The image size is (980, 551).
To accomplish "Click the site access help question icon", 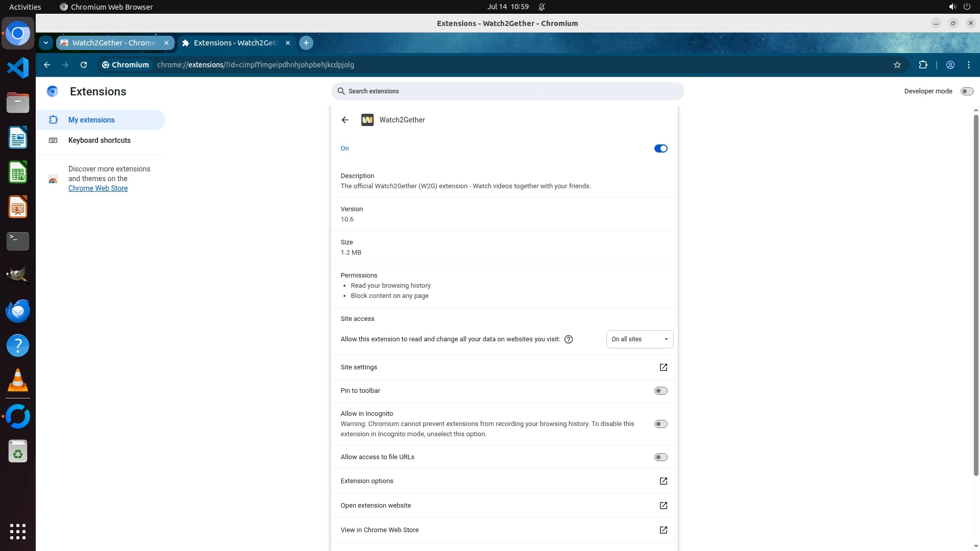I will pos(569,339).
